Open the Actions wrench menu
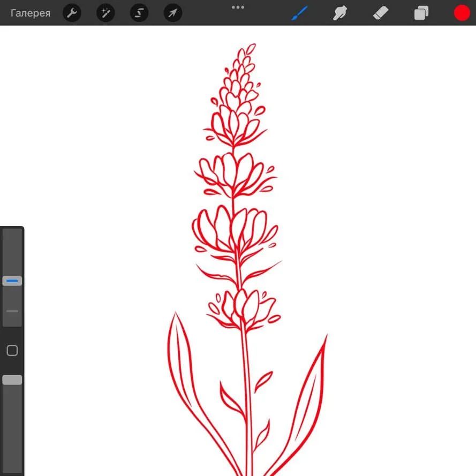Screen dimensions: 476x476 72,13
